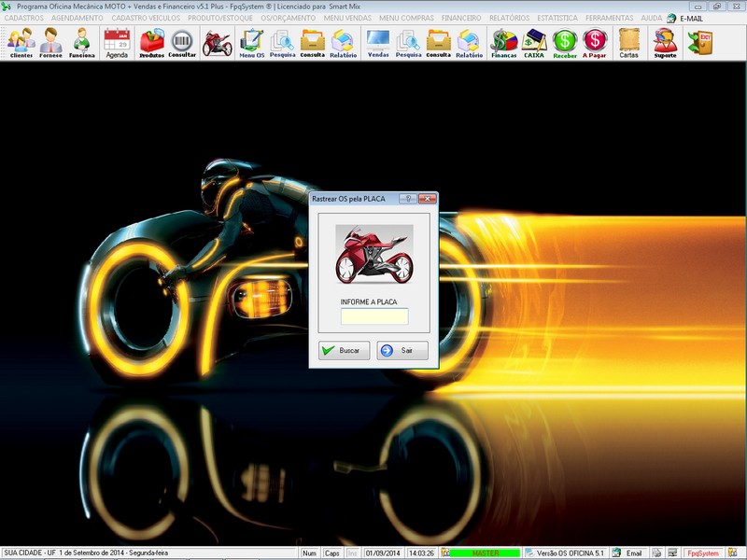Open the RELATÓRIOS menu
The height and width of the screenshot is (560, 747).
point(509,18)
